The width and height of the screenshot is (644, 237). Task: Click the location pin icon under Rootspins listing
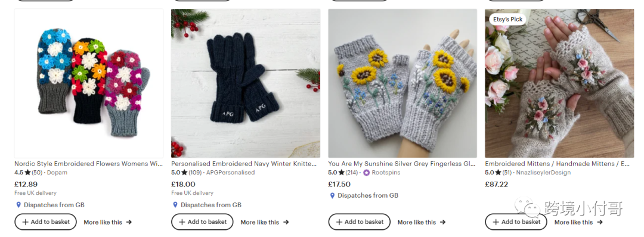pyautogui.click(x=332, y=195)
